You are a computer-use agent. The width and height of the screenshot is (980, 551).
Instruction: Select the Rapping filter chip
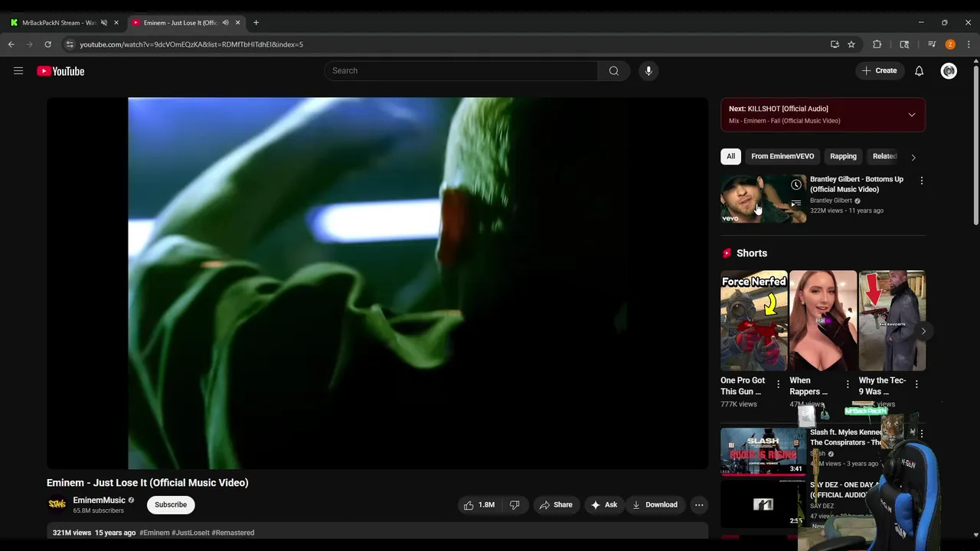(x=843, y=156)
